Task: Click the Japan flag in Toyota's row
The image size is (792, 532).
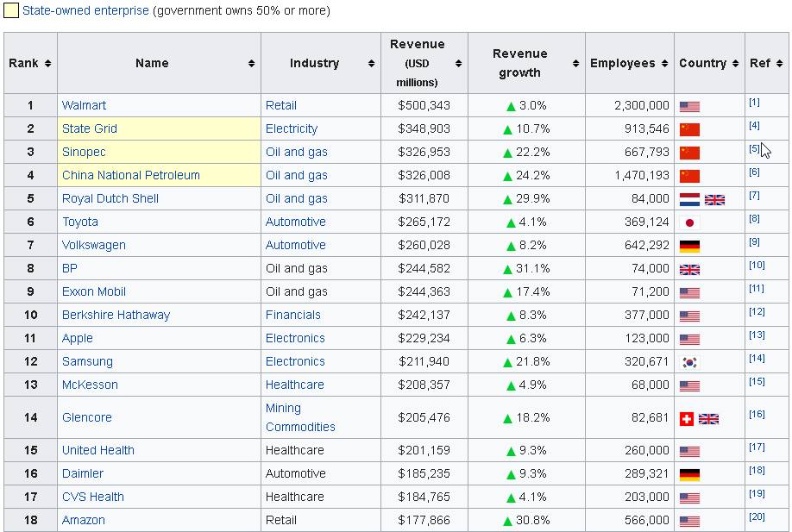Action: click(689, 222)
